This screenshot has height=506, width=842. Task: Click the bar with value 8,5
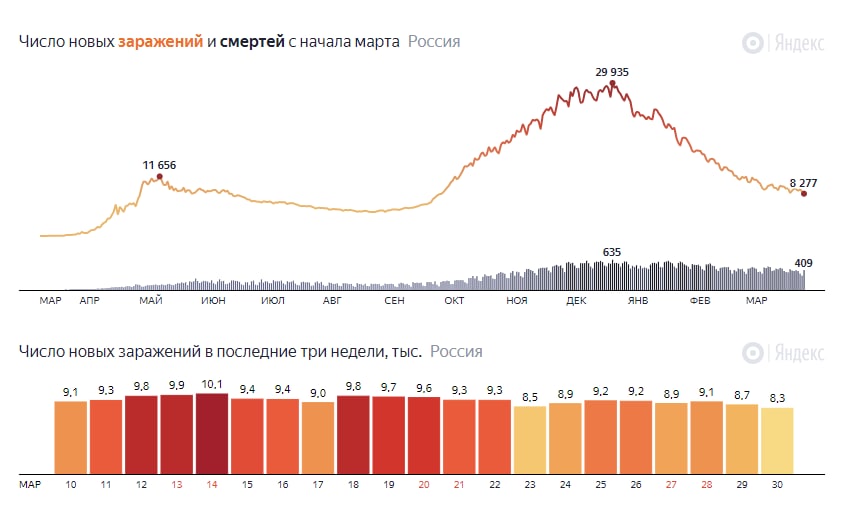(530, 440)
